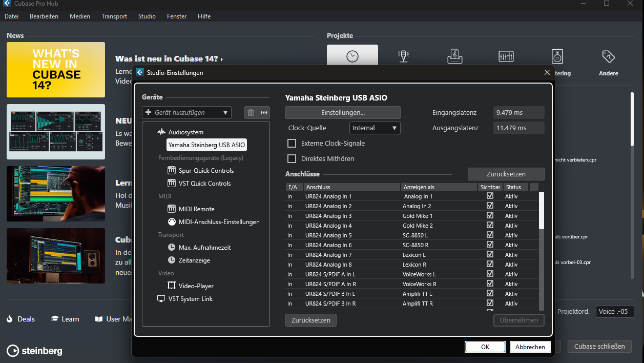Click the Projektord. field showing Voice
Image resolution: width=644 pixels, height=363 pixels.
[615, 311]
